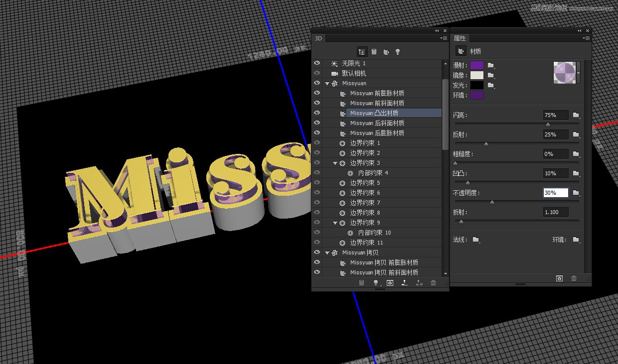Open the render settings icon in 3D panel
The image size is (618, 364).
coord(390,282)
